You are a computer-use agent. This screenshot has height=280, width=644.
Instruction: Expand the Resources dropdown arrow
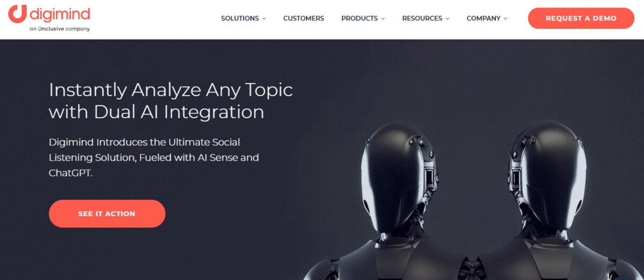[447, 18]
